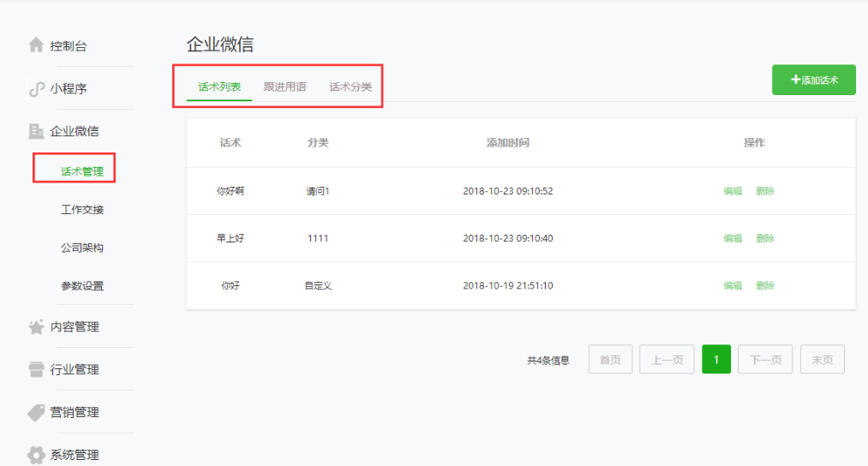The width and height of the screenshot is (868, 466).
Task: Collapse the 企业微信 sidebar section
Action: point(75,131)
